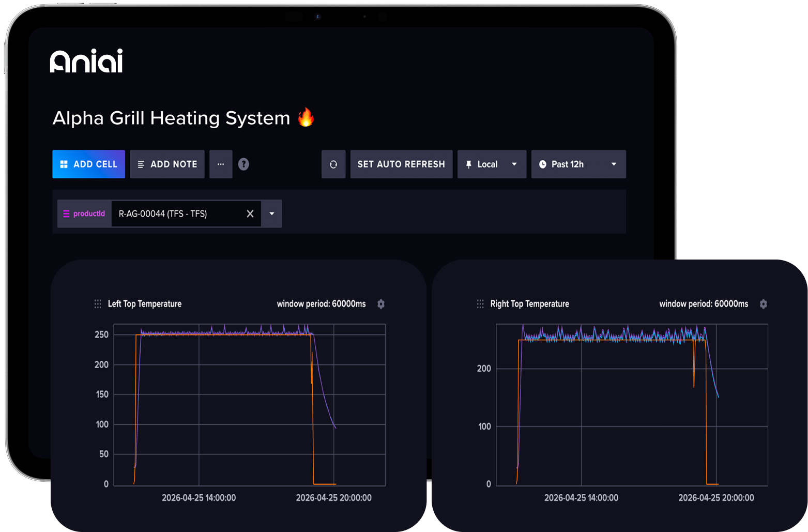The image size is (808, 532).
Task: Click inside the Right Top Temperature chart plot
Action: click(632, 405)
